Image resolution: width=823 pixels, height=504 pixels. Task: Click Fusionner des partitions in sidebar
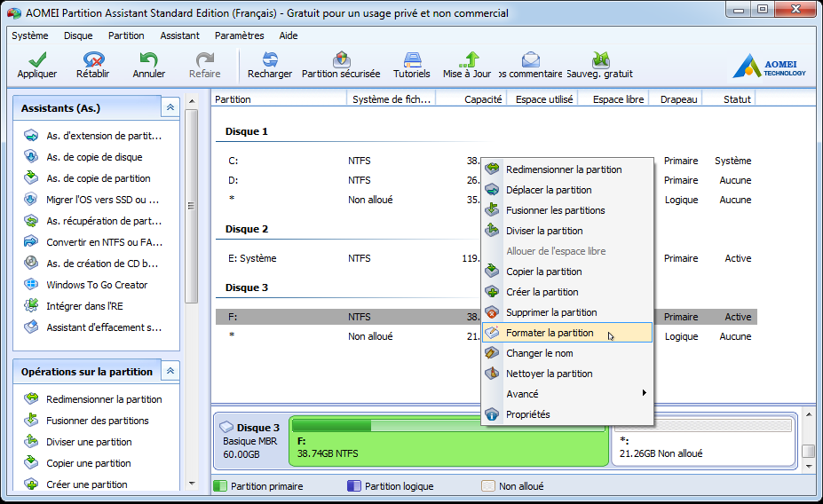(87, 421)
